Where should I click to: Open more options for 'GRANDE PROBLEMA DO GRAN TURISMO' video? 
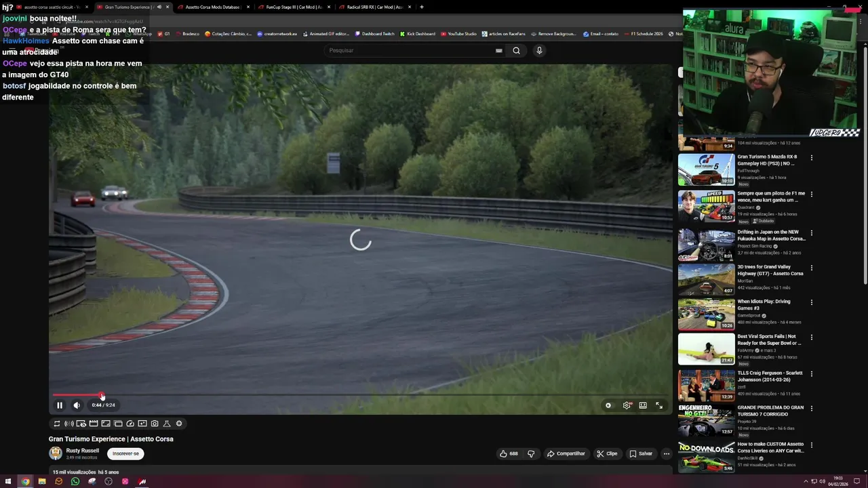click(x=811, y=409)
